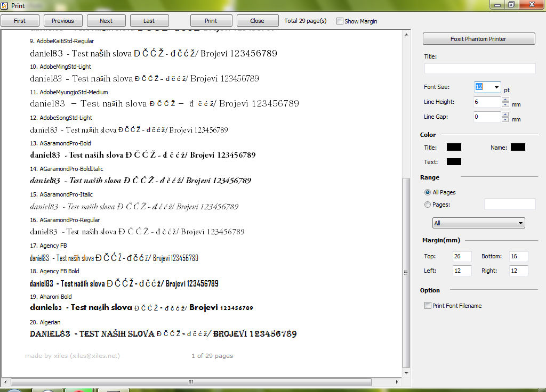
Task: Click the Bottom margin field
Action: [x=518, y=256]
